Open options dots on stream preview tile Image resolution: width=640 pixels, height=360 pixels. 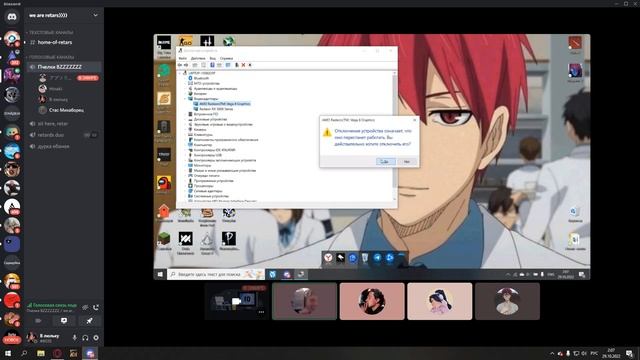261,312
